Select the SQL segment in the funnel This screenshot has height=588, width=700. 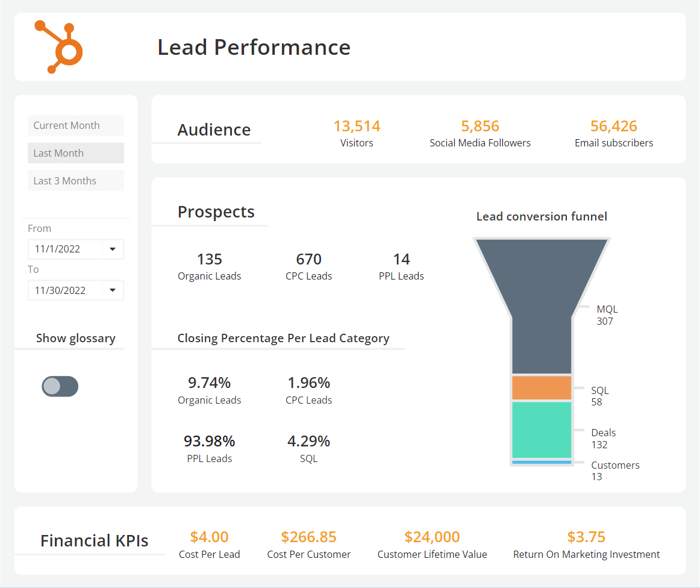pyautogui.click(x=541, y=387)
